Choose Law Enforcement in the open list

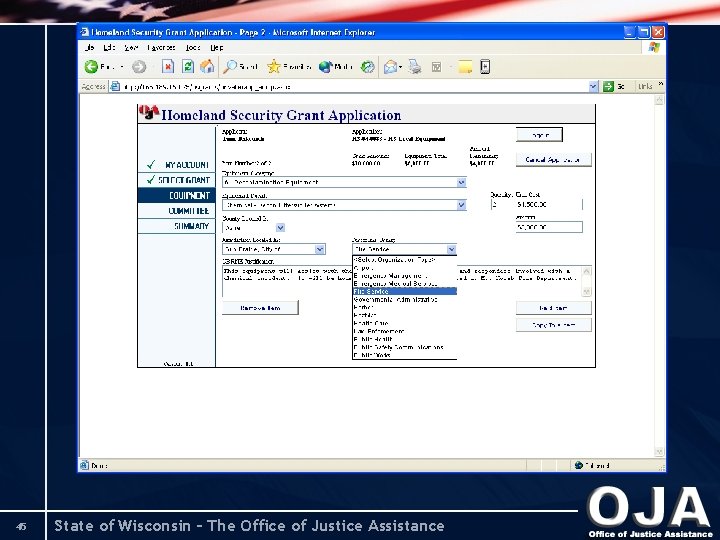(405, 331)
